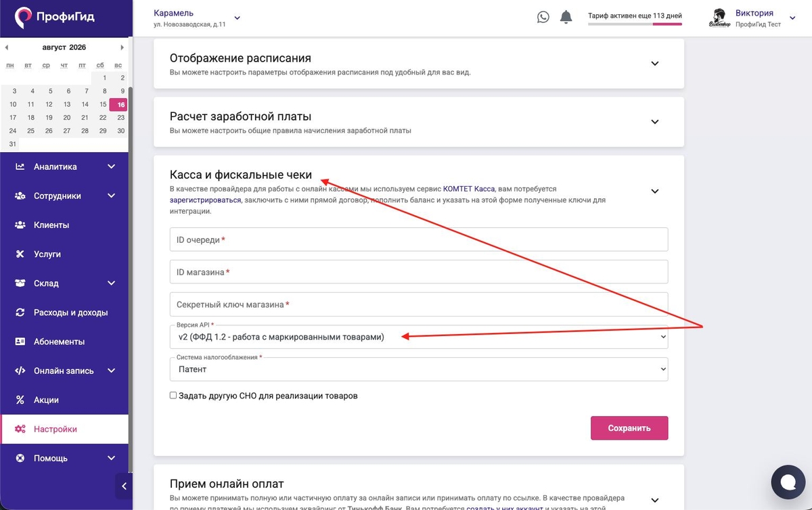Viewport: 812px width, 510px height.
Task: Click the tariff progress bar
Action: tap(635, 24)
